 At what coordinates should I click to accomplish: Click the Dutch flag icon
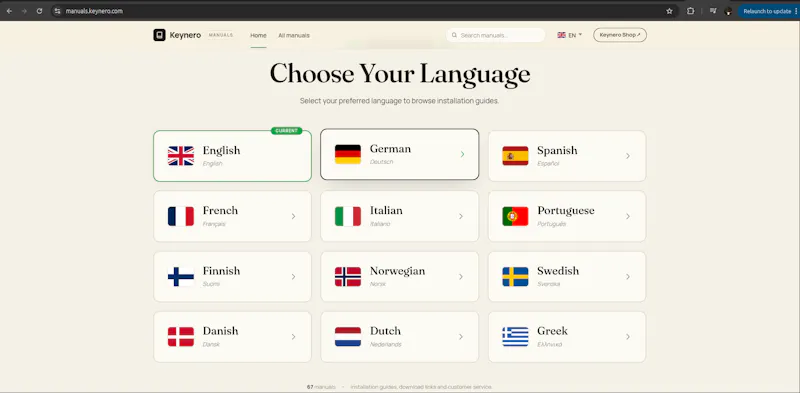tap(347, 337)
